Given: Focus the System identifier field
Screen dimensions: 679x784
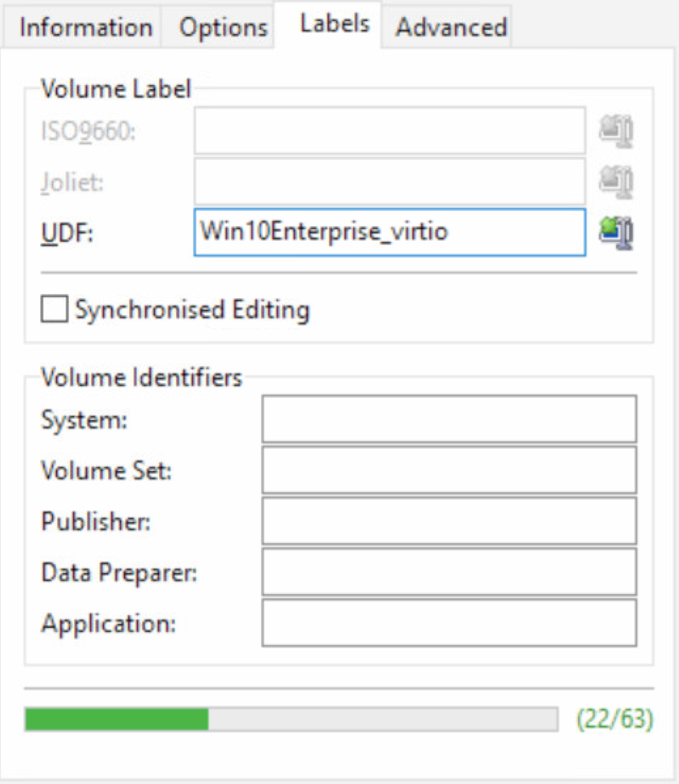Looking at the screenshot, I should point(449,419).
